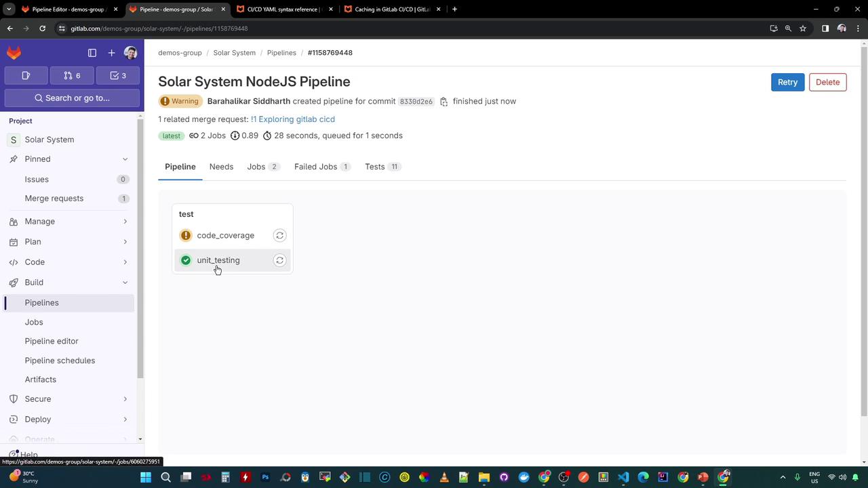
Task: Open the '!1 Exploring gitlab cicd' merge request link
Action: (x=293, y=119)
